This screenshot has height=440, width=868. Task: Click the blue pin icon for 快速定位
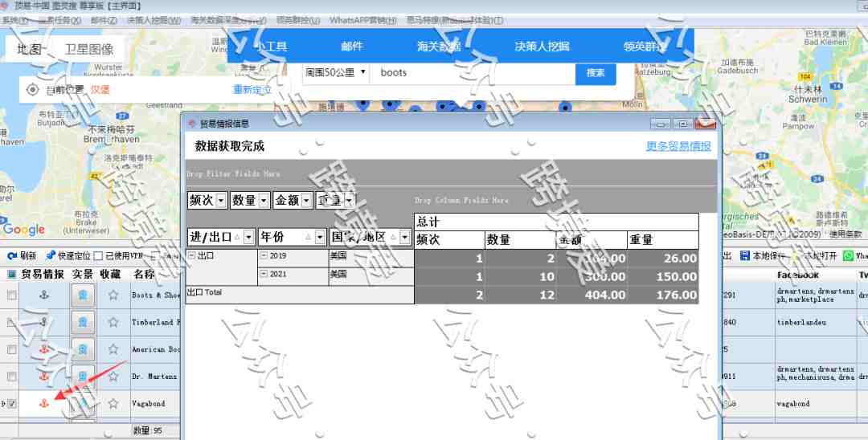coord(51,255)
